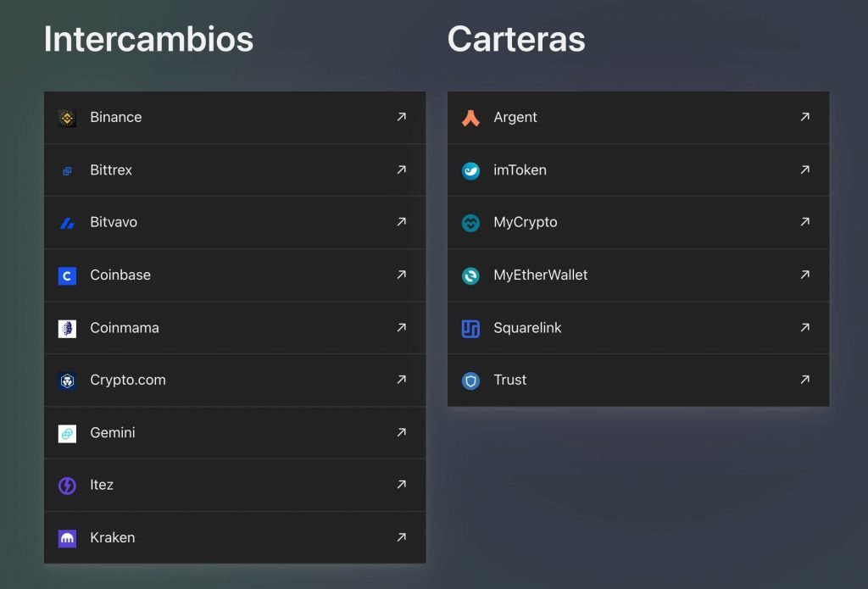This screenshot has width=868, height=589.
Task: Click the Binance logo icon
Action: click(67, 118)
